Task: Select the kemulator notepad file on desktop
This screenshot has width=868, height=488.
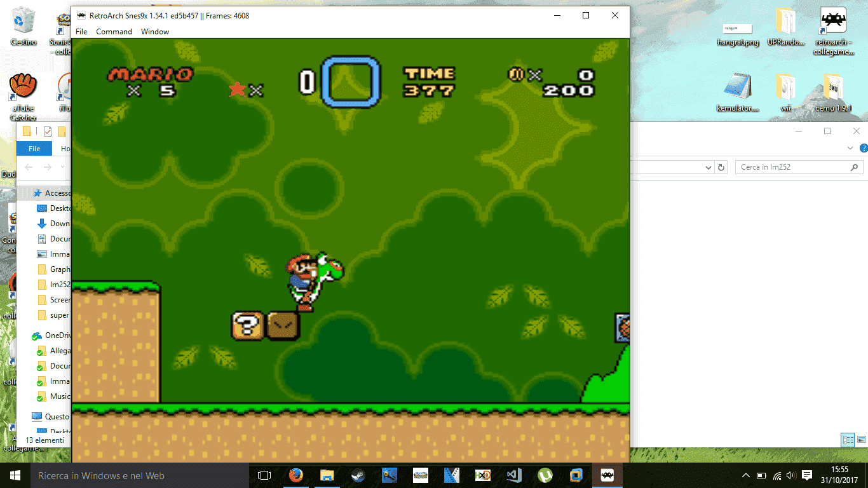Action: [x=738, y=93]
